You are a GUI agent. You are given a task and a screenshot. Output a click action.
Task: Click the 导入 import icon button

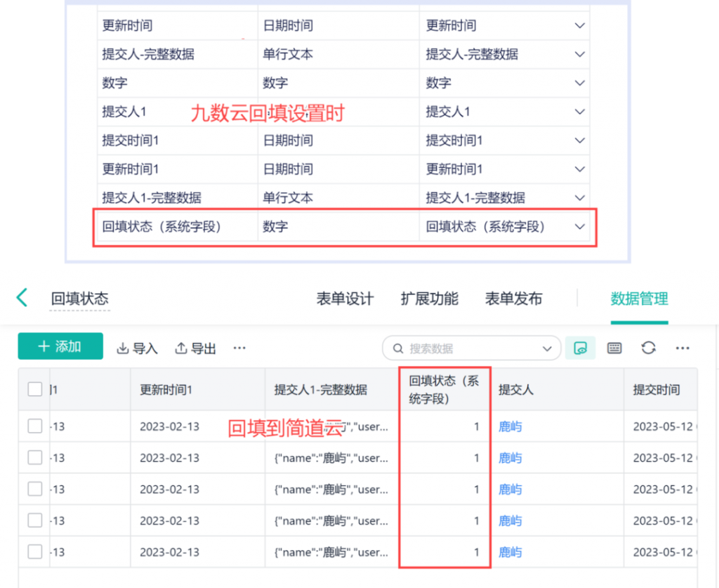click(x=137, y=348)
